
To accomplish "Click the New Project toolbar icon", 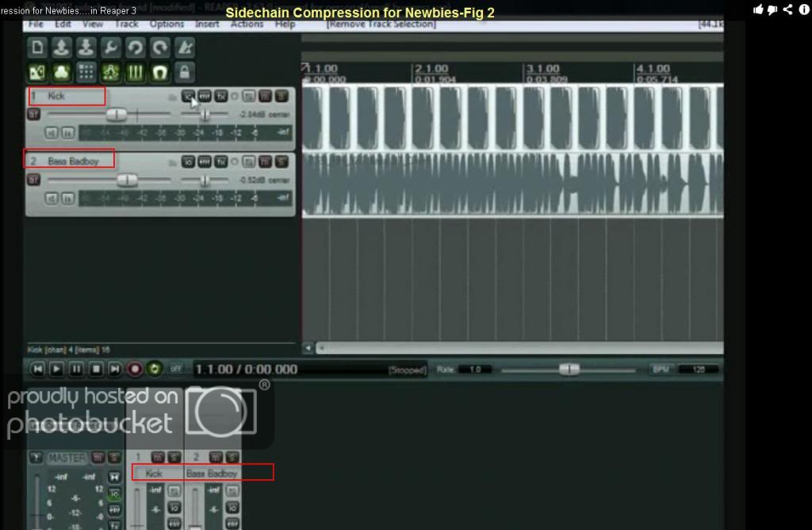I will tap(37, 48).
